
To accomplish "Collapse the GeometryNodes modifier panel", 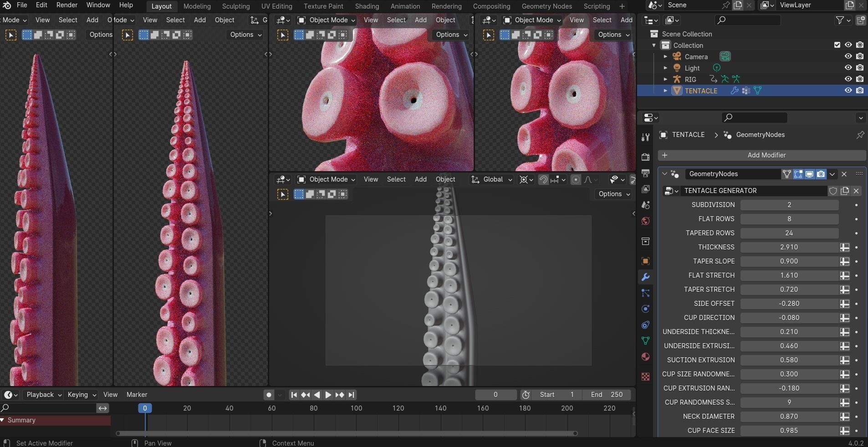I will point(664,174).
